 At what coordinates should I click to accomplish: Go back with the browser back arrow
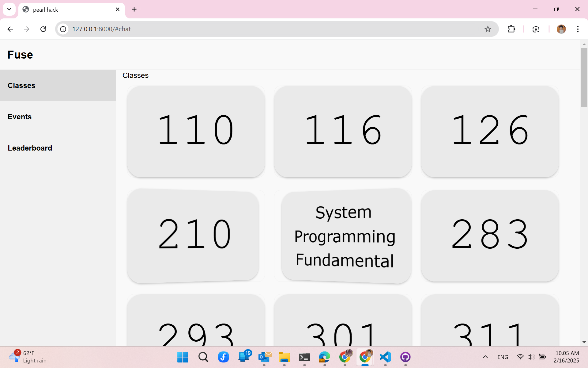tap(10, 29)
